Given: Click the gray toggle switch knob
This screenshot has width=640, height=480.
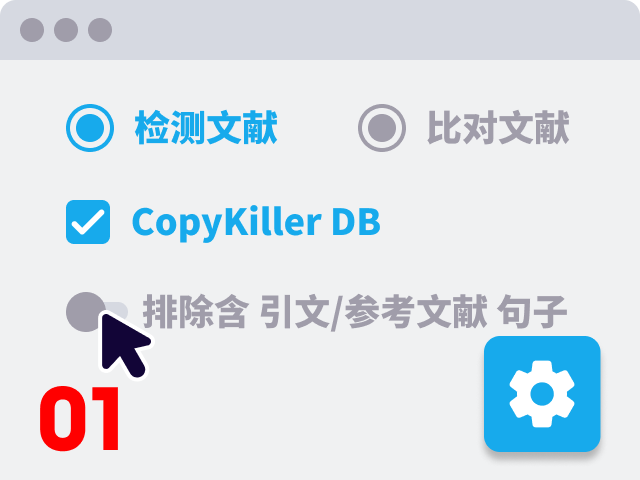Looking at the screenshot, I should tap(86, 312).
